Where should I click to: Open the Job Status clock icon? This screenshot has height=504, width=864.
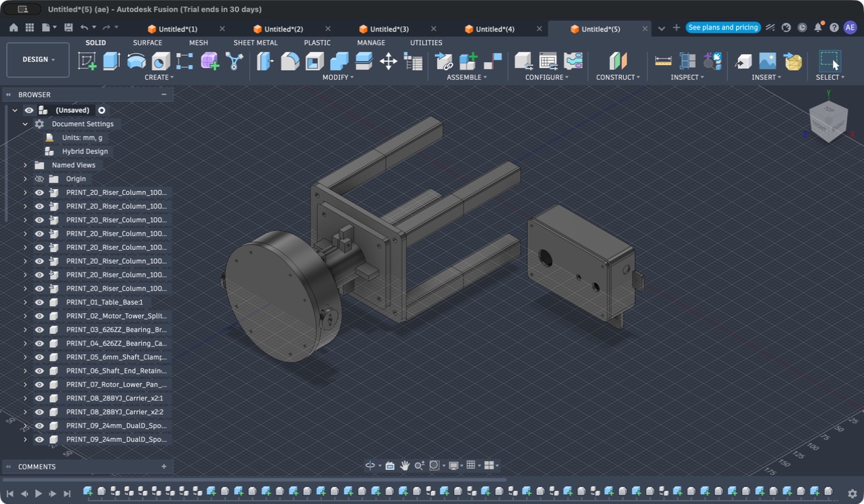(802, 28)
